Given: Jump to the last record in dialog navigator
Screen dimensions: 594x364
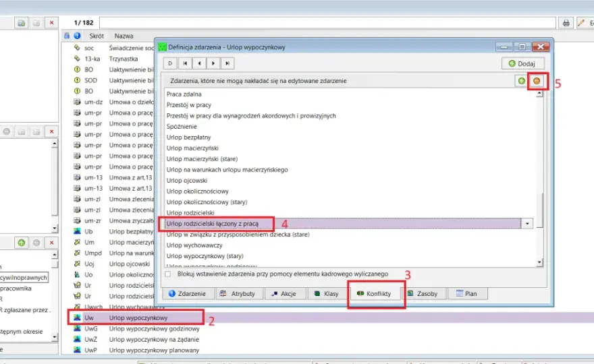Looking at the screenshot, I should click(x=227, y=63).
